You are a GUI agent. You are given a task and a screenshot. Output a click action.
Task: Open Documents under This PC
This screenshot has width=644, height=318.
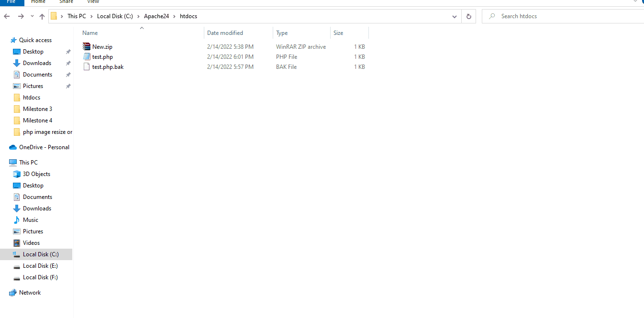[x=37, y=197]
